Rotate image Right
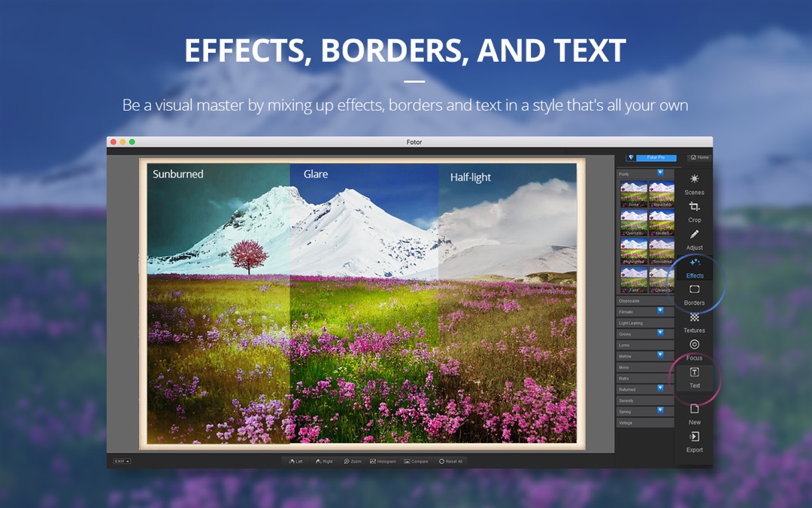 (324, 461)
